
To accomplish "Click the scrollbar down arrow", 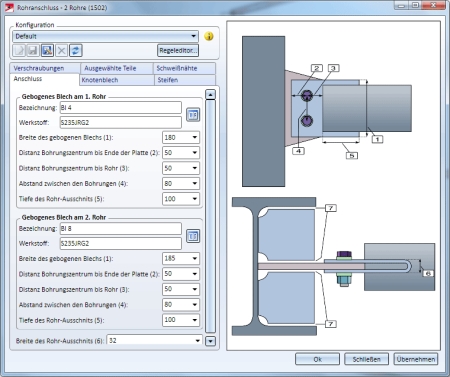I will tap(210, 341).
